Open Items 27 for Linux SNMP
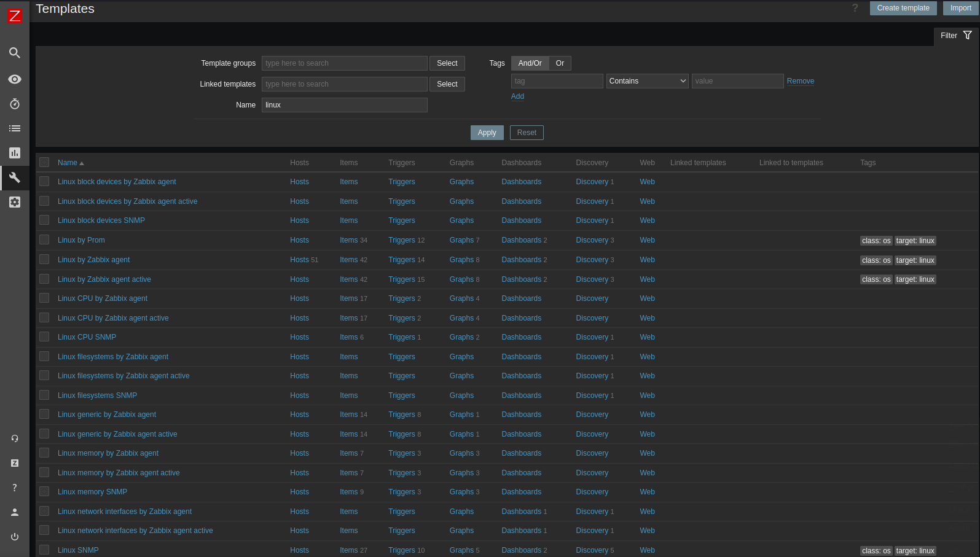This screenshot has height=557, width=980. pos(353,550)
